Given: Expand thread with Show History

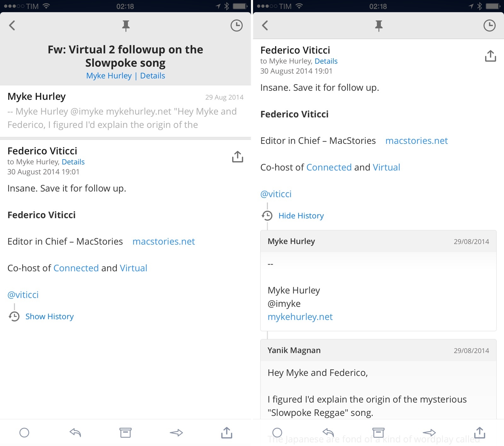Looking at the screenshot, I should 49,316.
